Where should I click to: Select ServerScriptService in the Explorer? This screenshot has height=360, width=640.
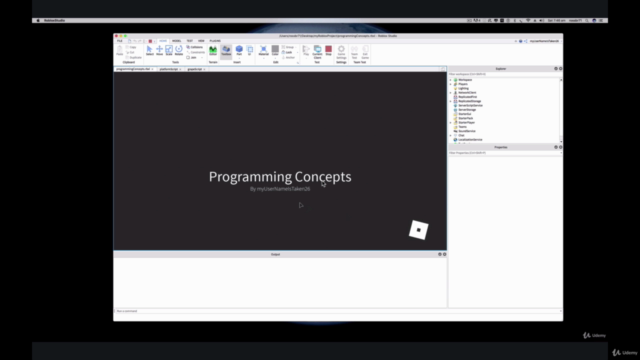click(470, 105)
